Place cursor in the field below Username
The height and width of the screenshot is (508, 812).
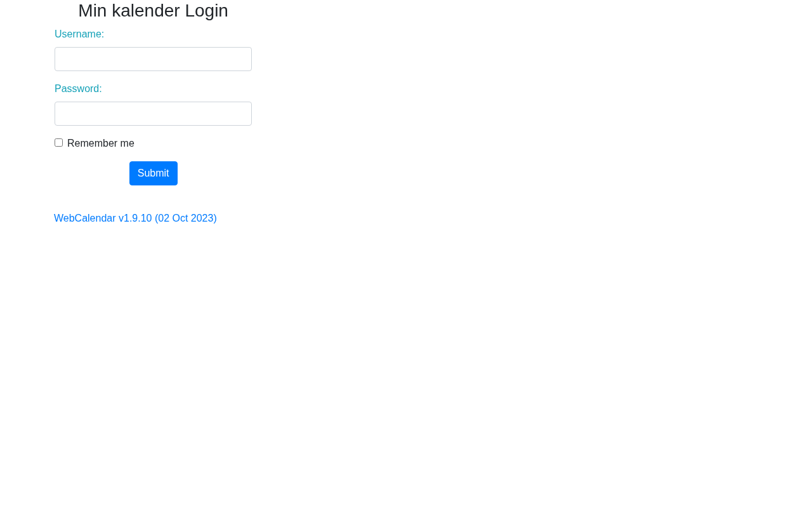(153, 59)
